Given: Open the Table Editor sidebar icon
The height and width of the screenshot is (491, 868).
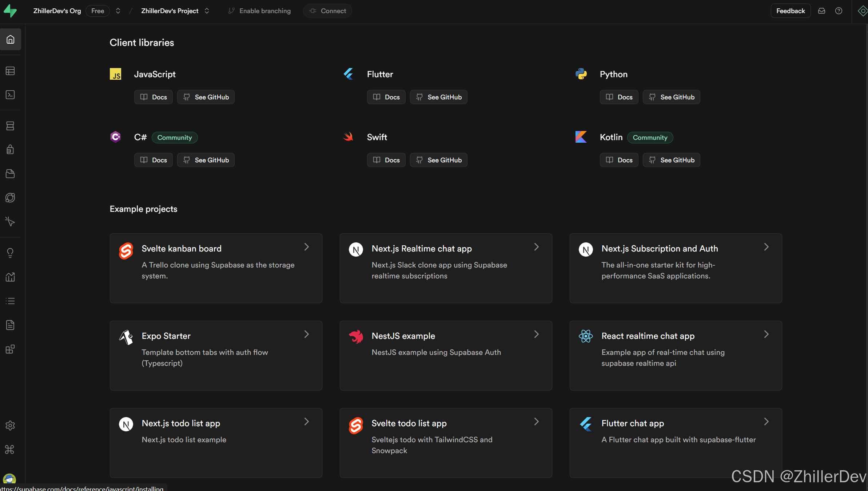Looking at the screenshot, I should point(10,71).
